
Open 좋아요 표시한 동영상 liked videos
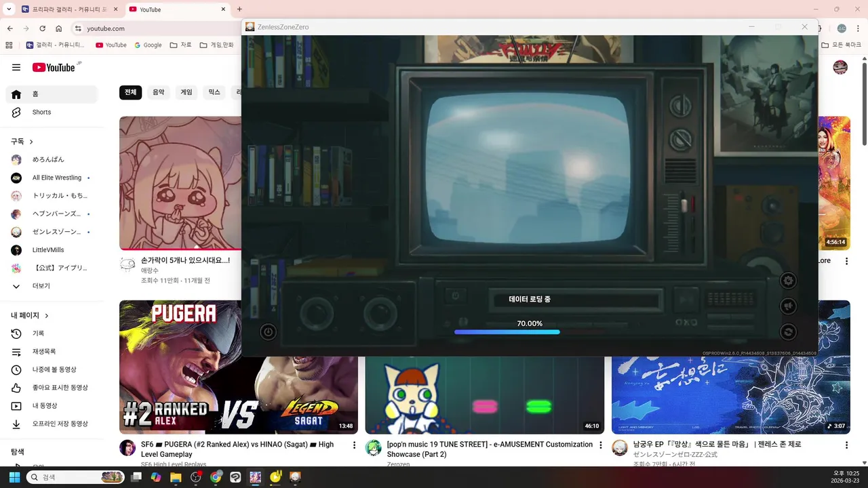pos(52,388)
